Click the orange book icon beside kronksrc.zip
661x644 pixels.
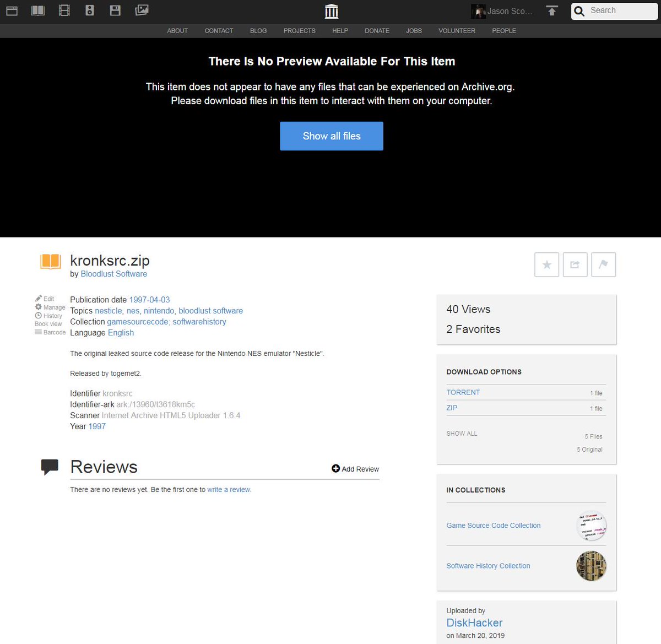click(51, 262)
